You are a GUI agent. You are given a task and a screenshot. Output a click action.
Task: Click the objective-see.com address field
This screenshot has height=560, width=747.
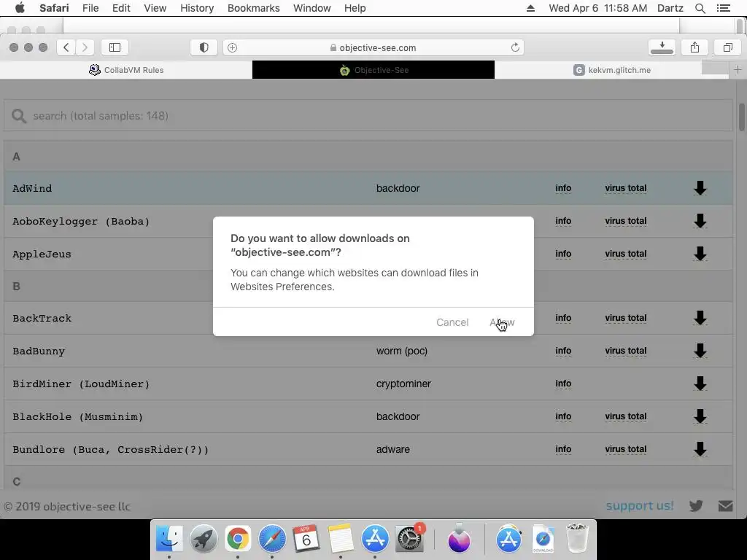[x=373, y=47]
